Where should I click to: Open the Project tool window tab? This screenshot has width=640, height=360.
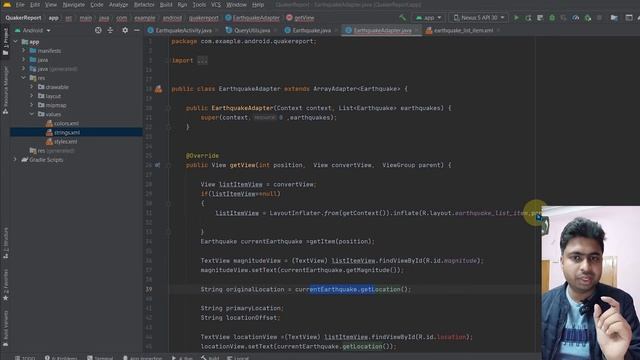[x=5, y=41]
